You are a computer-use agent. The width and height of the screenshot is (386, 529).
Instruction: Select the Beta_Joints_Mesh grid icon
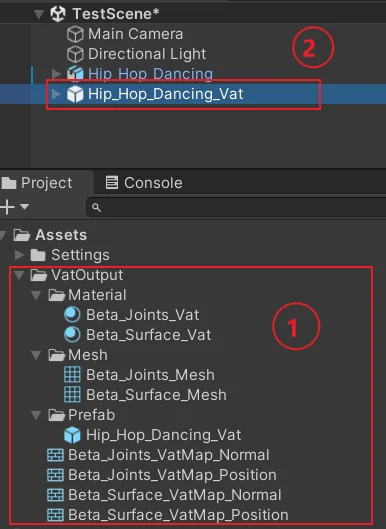[x=72, y=375]
